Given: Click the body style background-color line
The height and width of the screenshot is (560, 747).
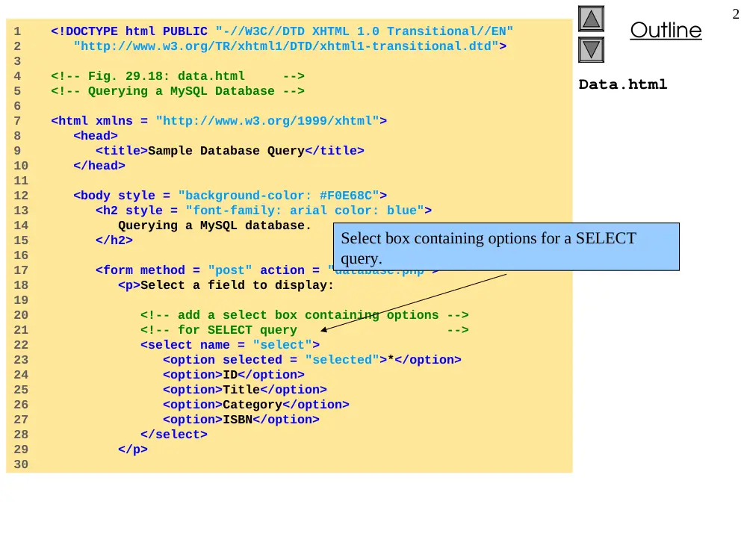Looking at the screenshot, I should click(230, 196).
